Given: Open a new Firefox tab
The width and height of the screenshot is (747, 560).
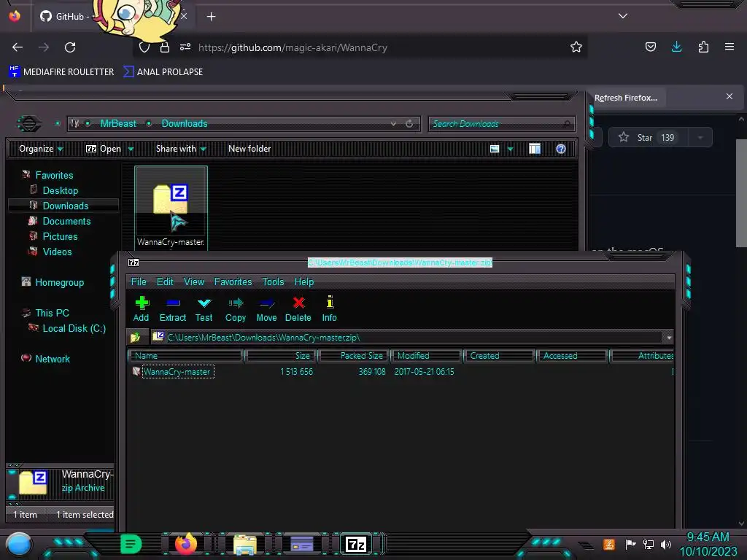Looking at the screenshot, I should (211, 17).
